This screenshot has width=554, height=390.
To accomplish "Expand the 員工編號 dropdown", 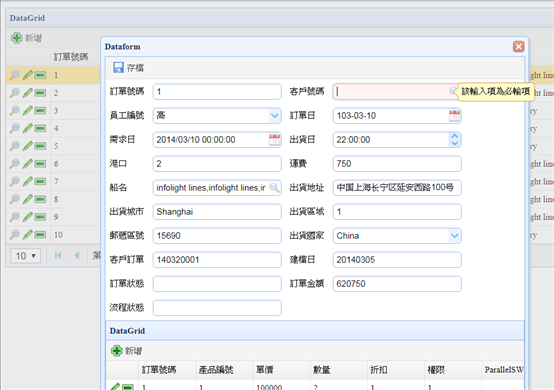I will pos(274,116).
